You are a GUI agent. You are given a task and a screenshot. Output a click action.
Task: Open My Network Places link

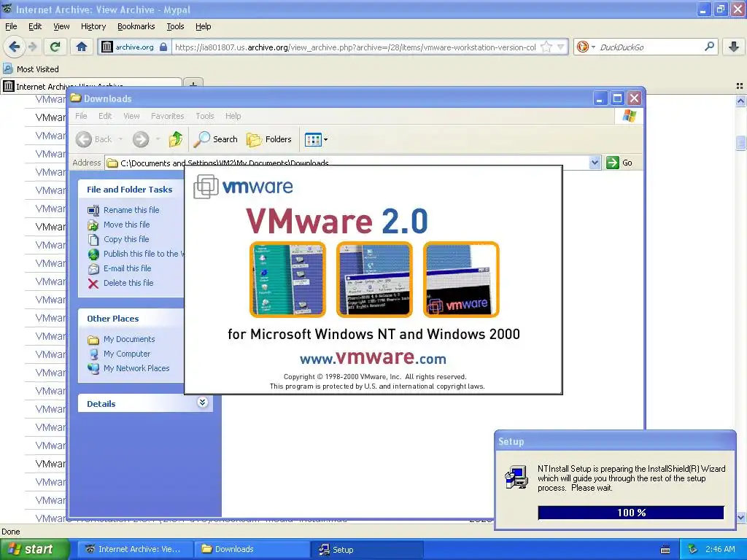[x=136, y=368]
